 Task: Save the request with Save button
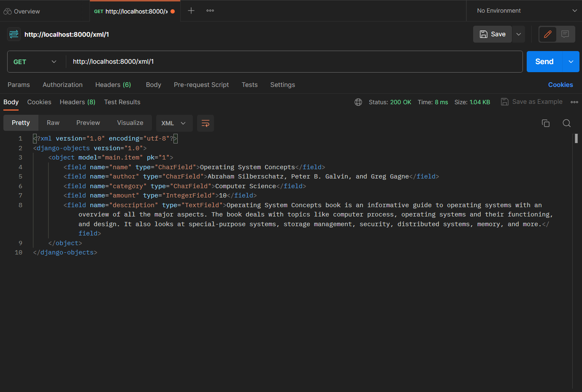pyautogui.click(x=493, y=34)
